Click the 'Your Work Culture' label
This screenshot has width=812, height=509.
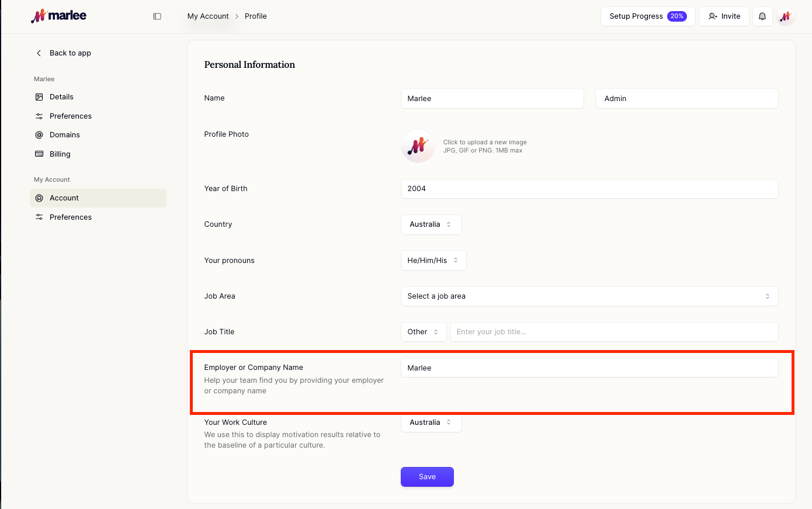click(235, 423)
